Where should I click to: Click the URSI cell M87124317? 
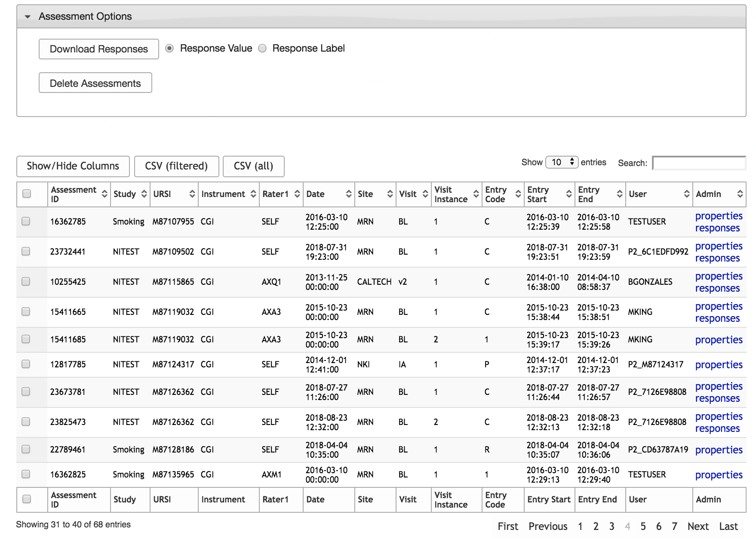point(173,364)
